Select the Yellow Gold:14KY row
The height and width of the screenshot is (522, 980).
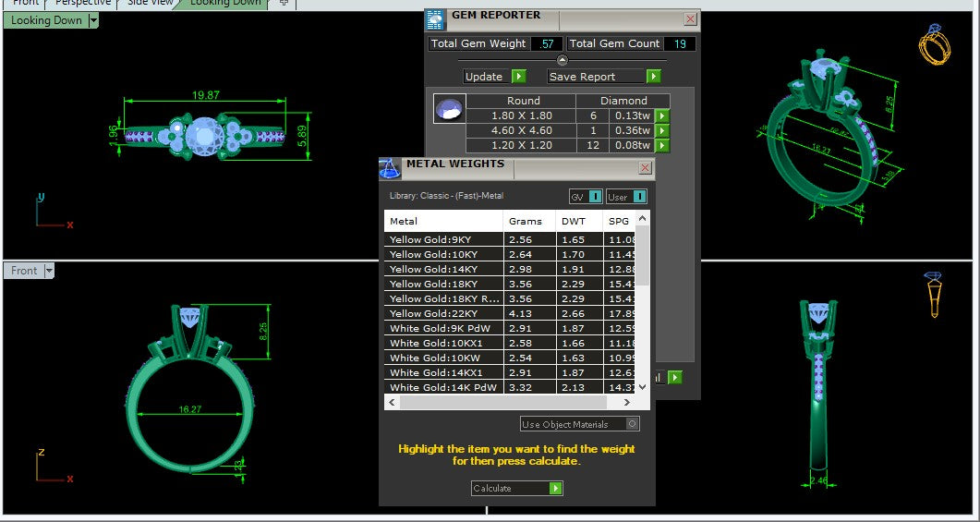[x=510, y=269]
